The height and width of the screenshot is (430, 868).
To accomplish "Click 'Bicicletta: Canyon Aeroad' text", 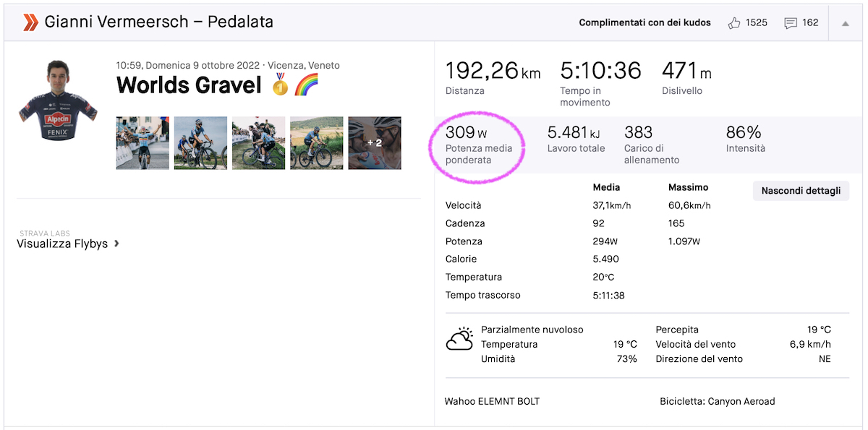I will point(718,401).
